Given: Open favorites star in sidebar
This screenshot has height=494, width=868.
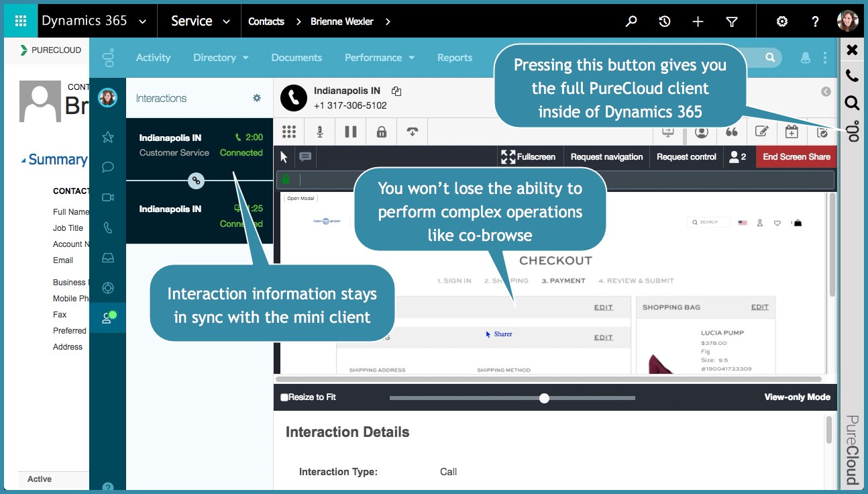Looking at the screenshot, I should (107, 138).
